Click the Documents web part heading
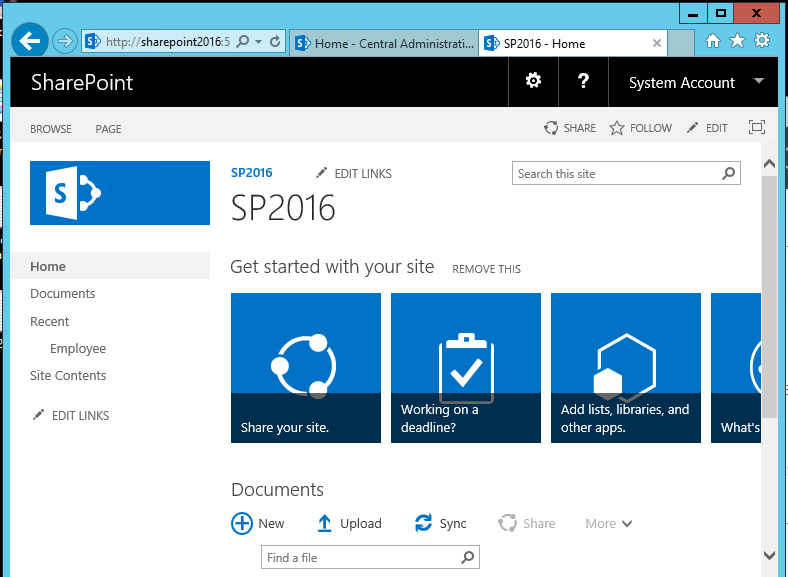Image resolution: width=788 pixels, height=577 pixels. pyautogui.click(x=277, y=490)
